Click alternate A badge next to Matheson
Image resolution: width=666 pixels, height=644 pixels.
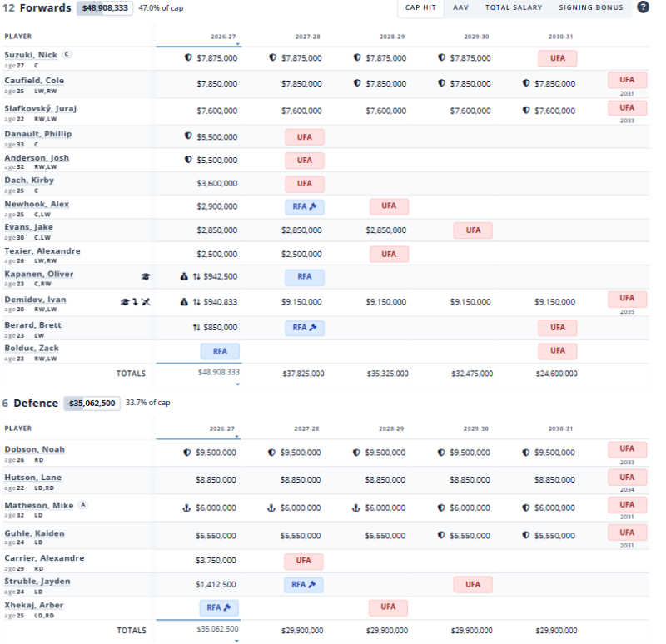pos(83,505)
